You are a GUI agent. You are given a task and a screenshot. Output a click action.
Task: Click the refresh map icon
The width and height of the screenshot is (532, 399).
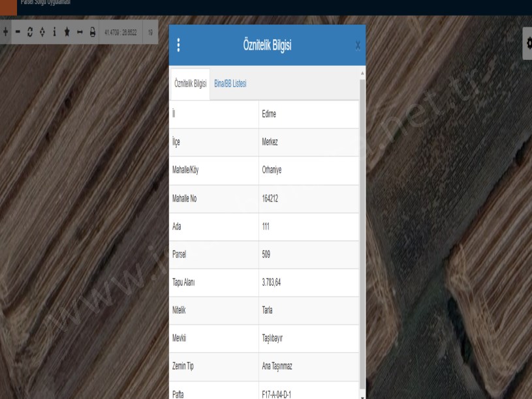[31, 32]
